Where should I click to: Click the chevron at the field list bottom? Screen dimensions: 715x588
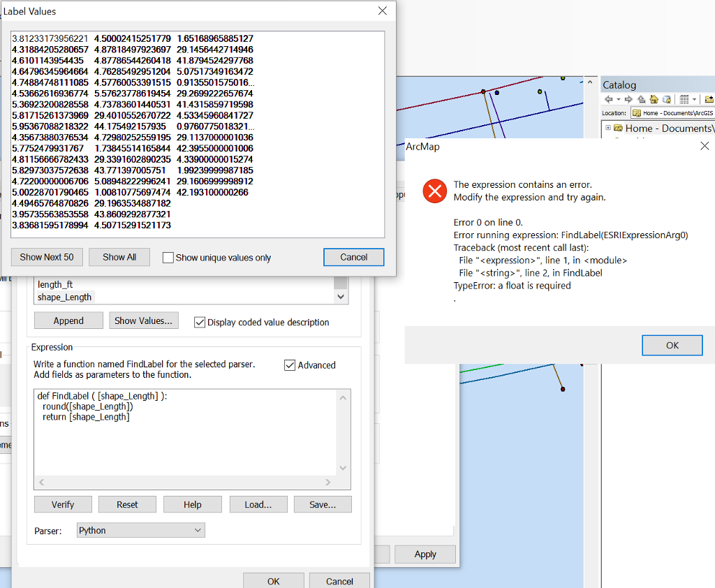pos(341,296)
